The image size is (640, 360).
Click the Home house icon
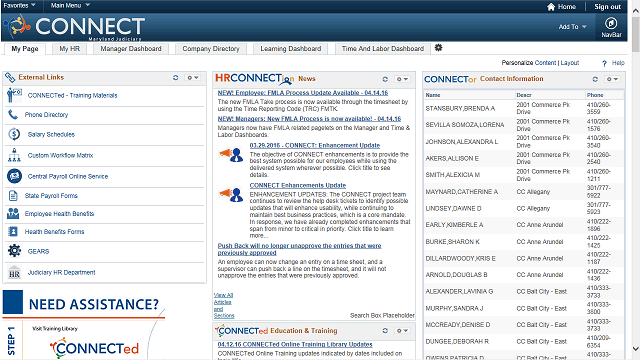click(551, 7)
